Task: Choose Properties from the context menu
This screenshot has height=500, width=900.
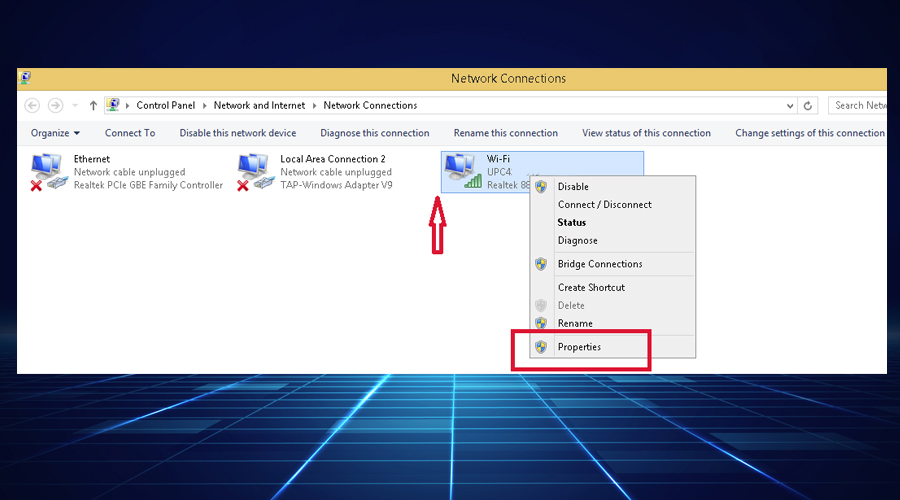Action: (x=579, y=347)
